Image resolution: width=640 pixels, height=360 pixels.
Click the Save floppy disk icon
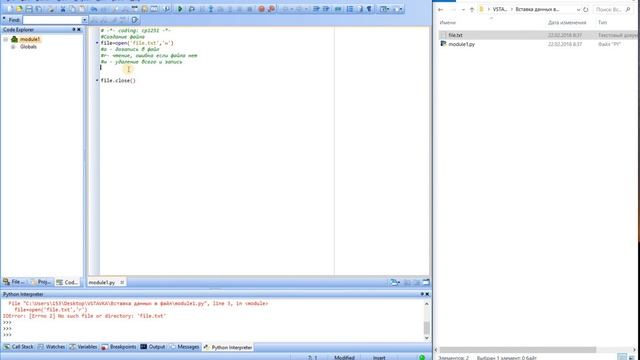(x=29, y=9)
